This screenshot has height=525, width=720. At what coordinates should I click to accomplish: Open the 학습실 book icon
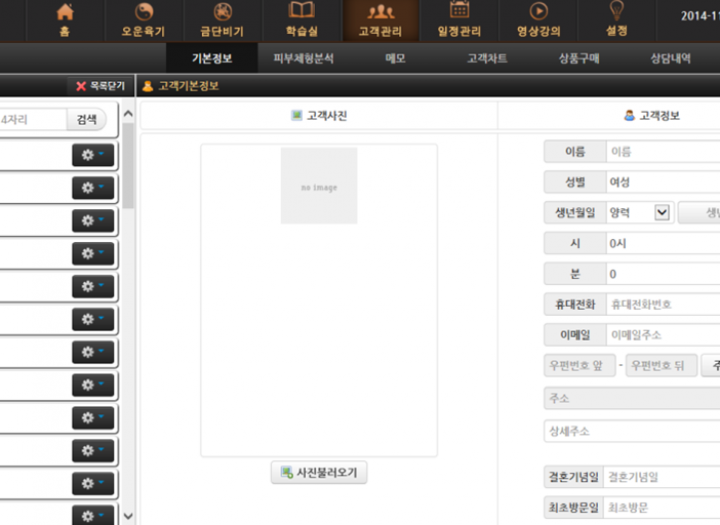point(301,13)
